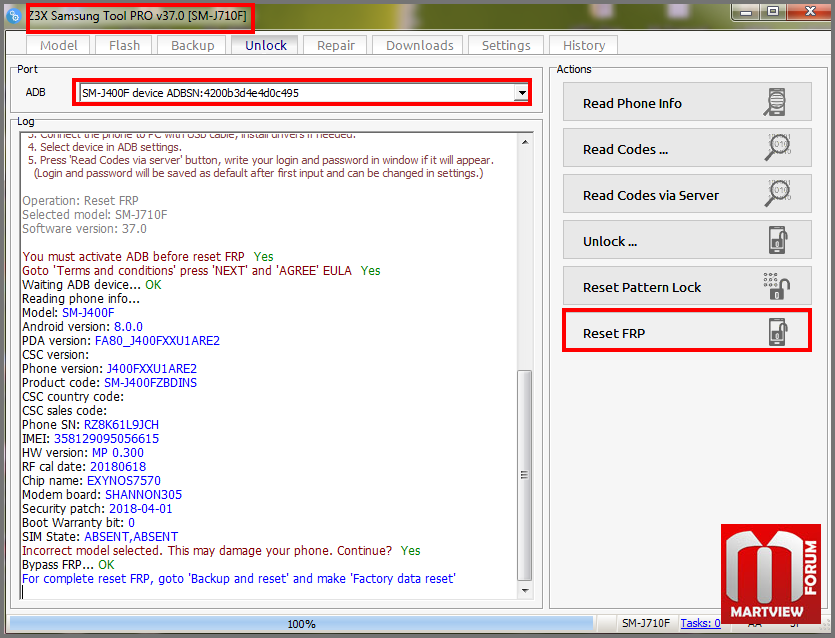Image resolution: width=835 pixels, height=638 pixels.
Task: Close the Z3X Samsung Tool window
Action: coord(810,12)
